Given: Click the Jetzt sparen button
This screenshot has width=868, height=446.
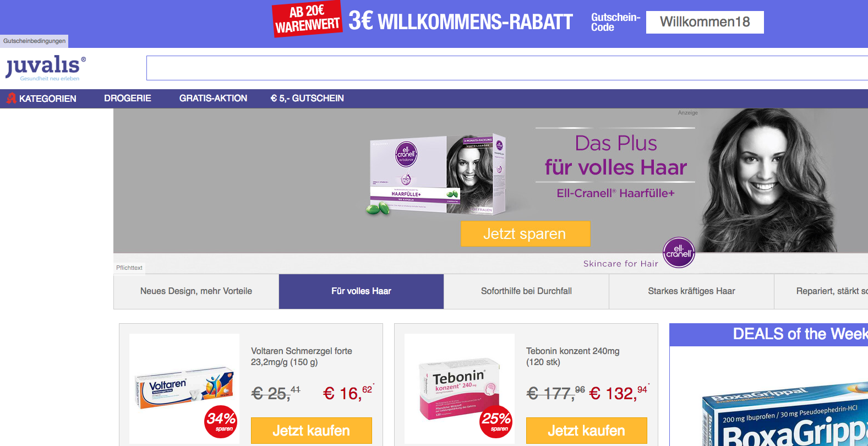Looking at the screenshot, I should coord(526,233).
